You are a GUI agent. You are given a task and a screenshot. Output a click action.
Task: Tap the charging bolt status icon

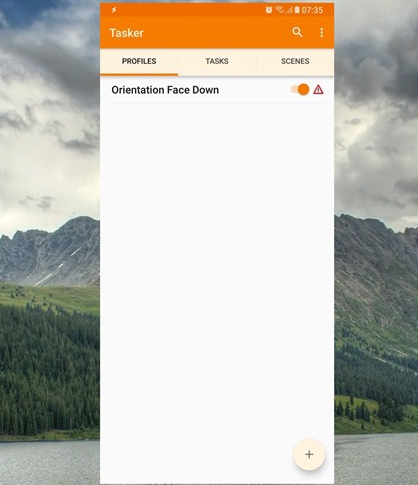[114, 10]
